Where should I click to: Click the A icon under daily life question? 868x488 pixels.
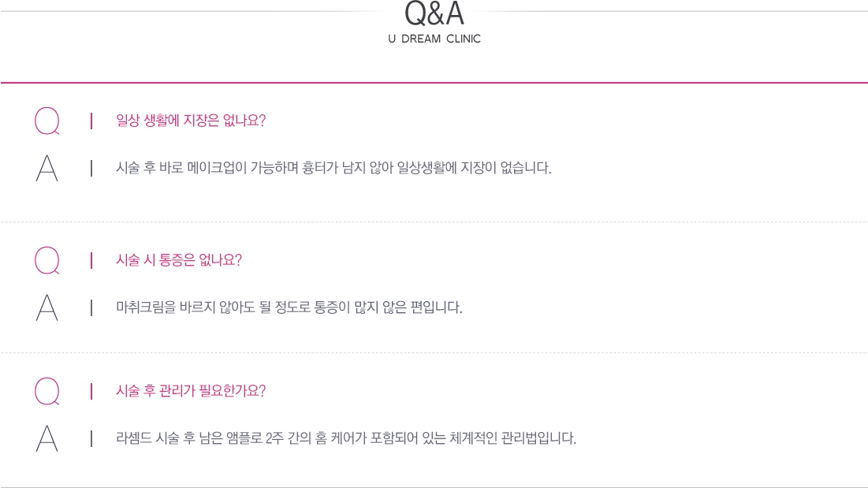point(47,168)
